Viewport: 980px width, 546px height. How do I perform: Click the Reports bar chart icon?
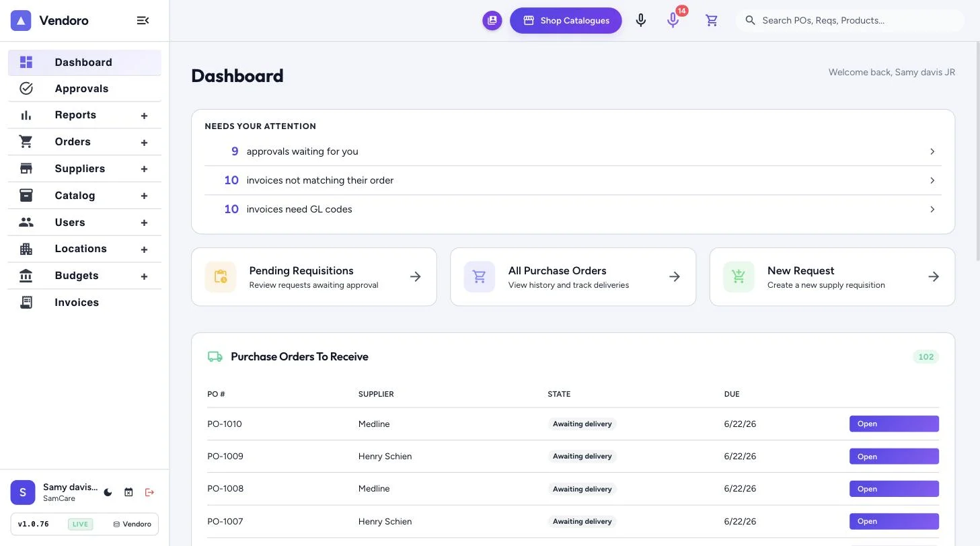coord(26,115)
